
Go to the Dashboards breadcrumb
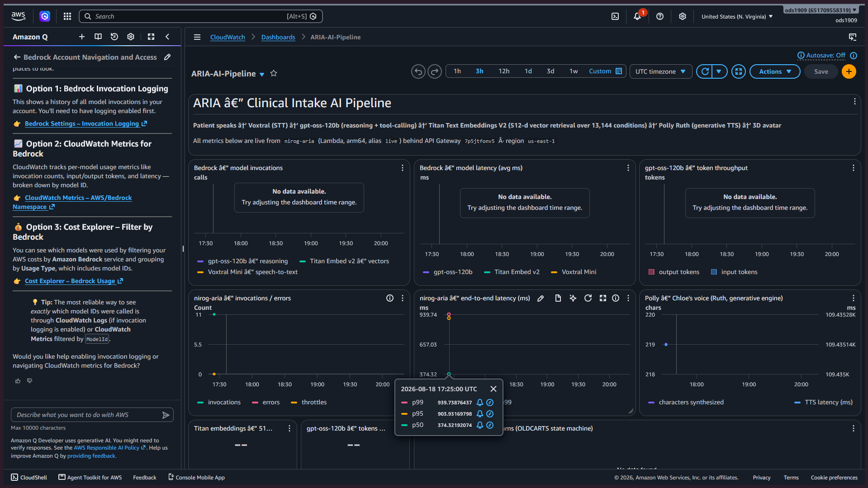pyautogui.click(x=278, y=37)
